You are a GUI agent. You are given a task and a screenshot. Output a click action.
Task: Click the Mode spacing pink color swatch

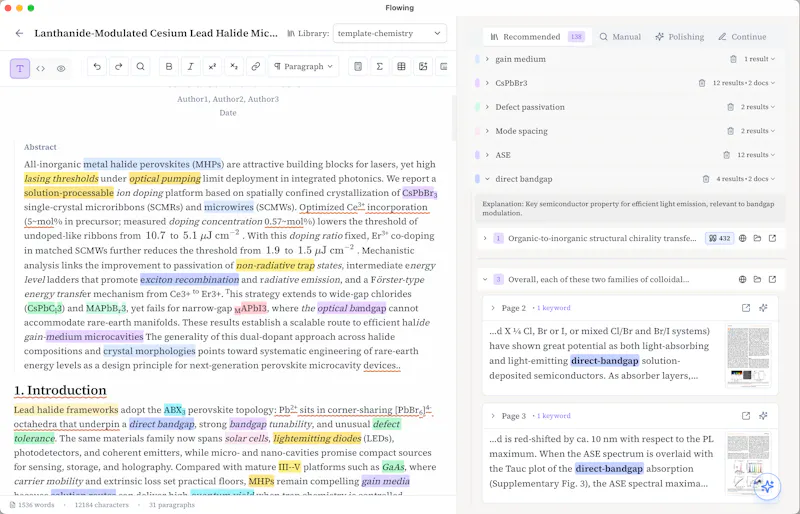(x=477, y=131)
